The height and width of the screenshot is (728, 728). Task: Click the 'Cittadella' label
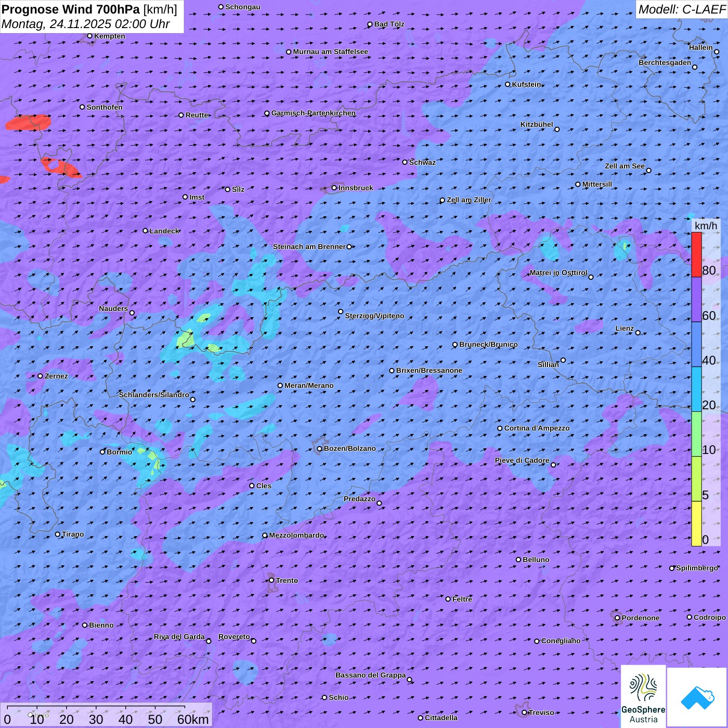point(441,718)
